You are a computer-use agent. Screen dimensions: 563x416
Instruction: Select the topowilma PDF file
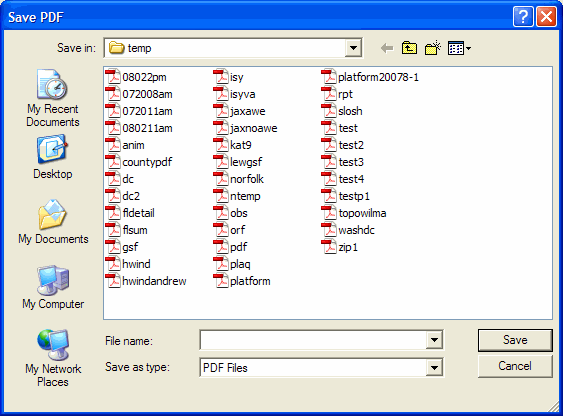[354, 213]
